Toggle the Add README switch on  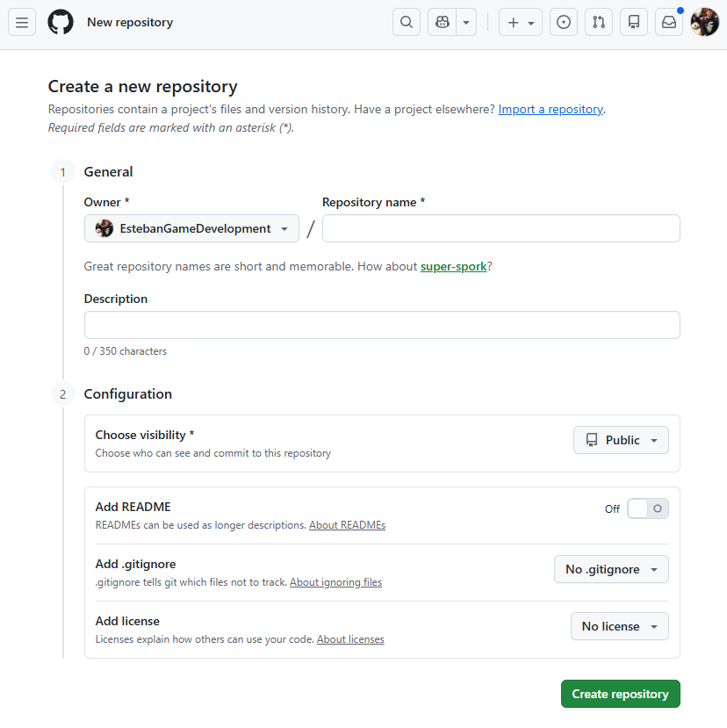647,508
